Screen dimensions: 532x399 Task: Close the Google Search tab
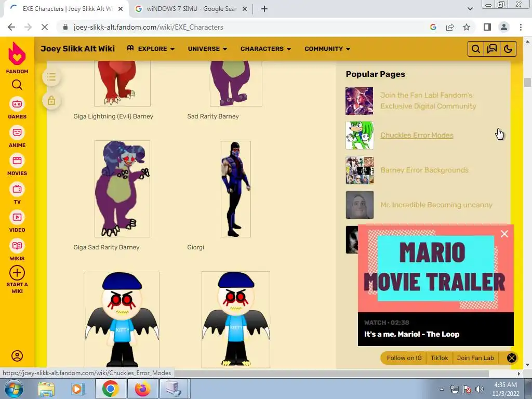(x=244, y=9)
